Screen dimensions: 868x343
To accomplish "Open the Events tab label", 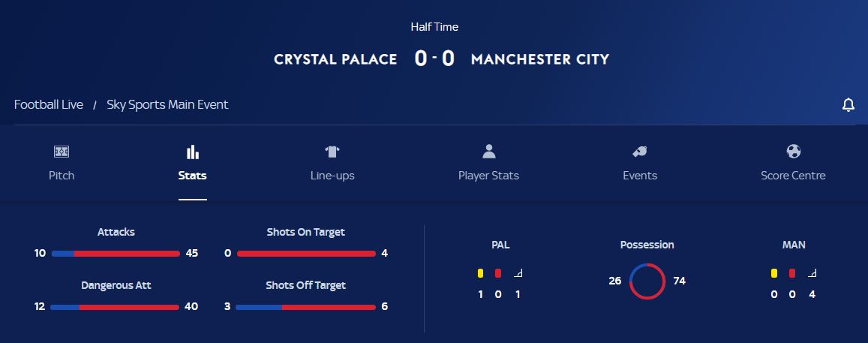I will (640, 176).
